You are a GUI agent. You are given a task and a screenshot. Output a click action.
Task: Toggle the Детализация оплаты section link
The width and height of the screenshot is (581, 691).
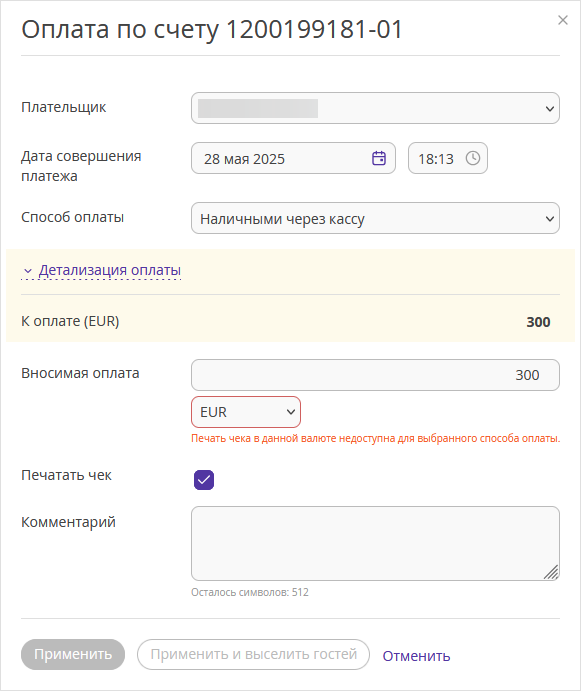point(110,270)
